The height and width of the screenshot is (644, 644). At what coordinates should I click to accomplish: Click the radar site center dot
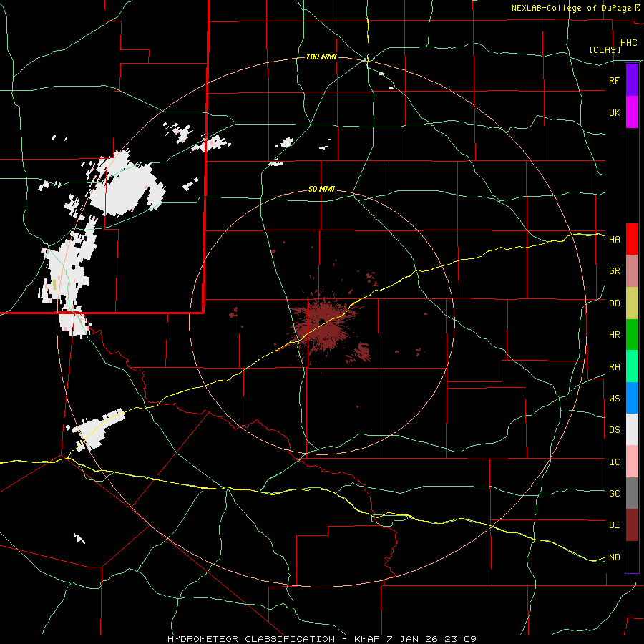pyautogui.click(x=323, y=321)
